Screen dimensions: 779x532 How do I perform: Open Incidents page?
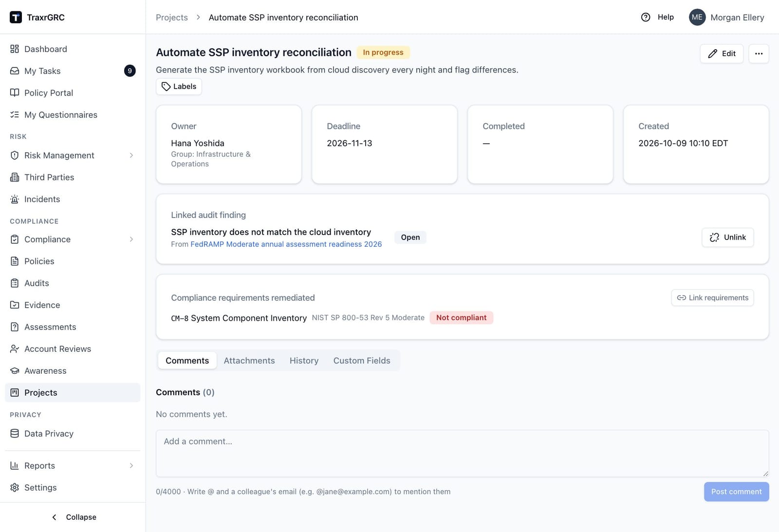[73, 199]
